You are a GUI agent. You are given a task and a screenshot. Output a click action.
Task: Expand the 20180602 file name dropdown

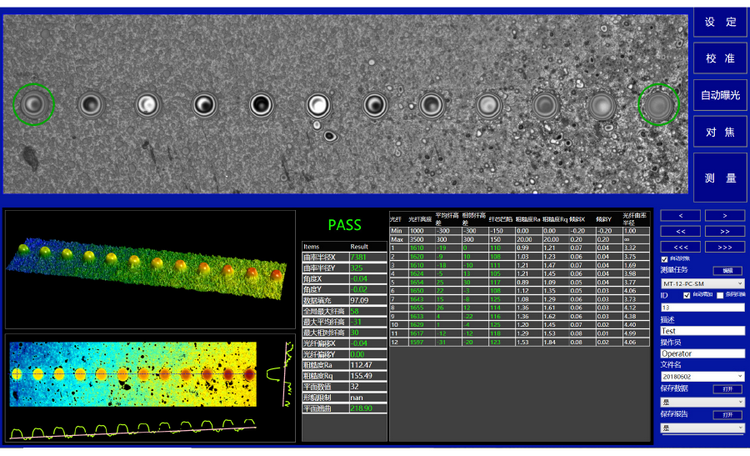pos(702,376)
